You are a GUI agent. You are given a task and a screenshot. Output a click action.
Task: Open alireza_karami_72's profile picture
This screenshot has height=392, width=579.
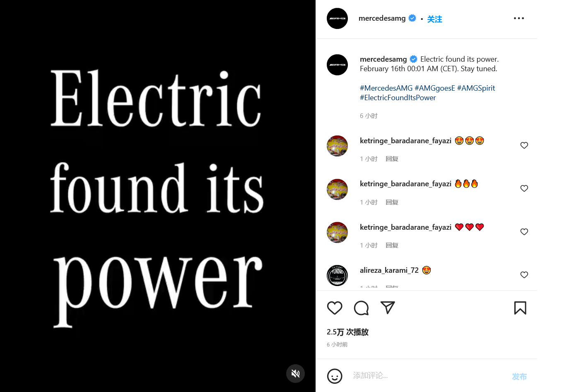[337, 275]
